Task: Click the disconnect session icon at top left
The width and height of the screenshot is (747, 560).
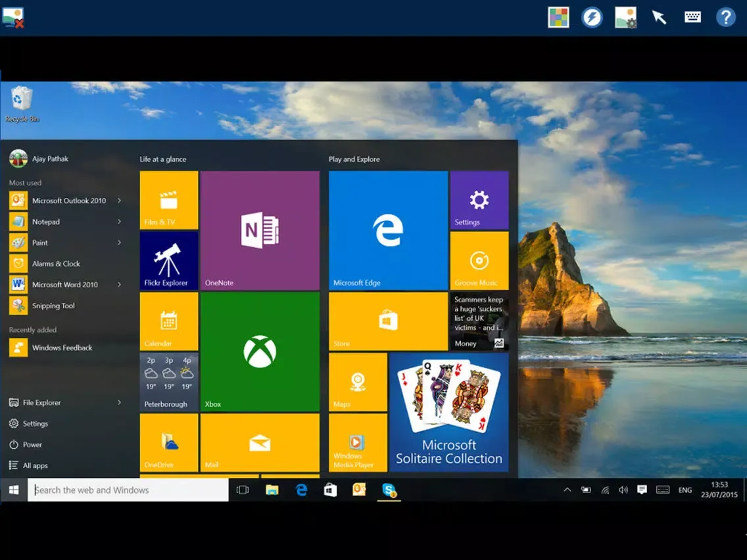Action: pyautogui.click(x=13, y=18)
